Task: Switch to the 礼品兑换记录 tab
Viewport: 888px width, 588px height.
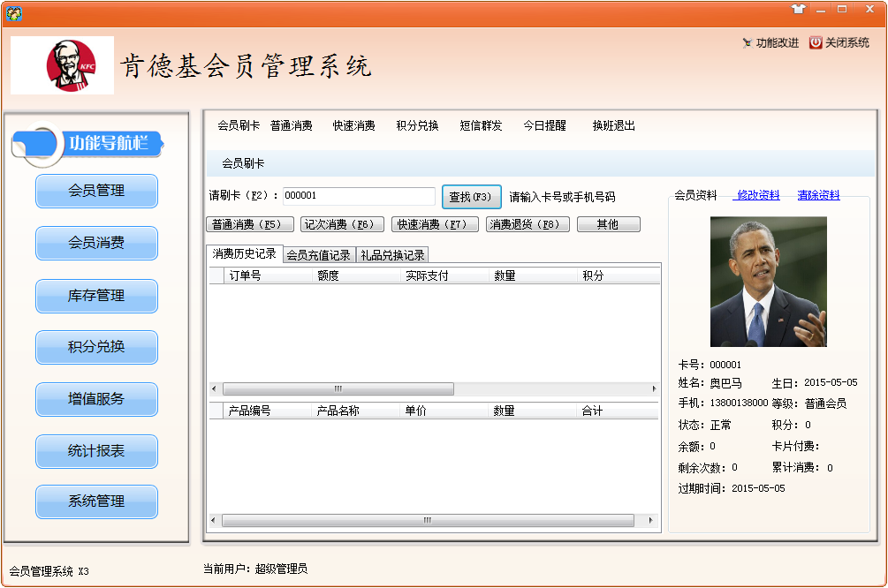Action: point(392,255)
